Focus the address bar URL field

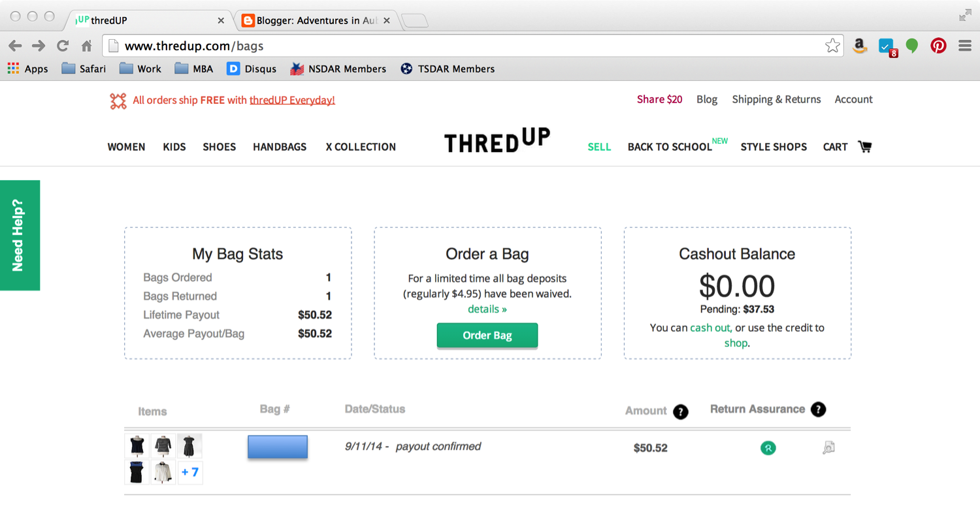tap(457, 46)
